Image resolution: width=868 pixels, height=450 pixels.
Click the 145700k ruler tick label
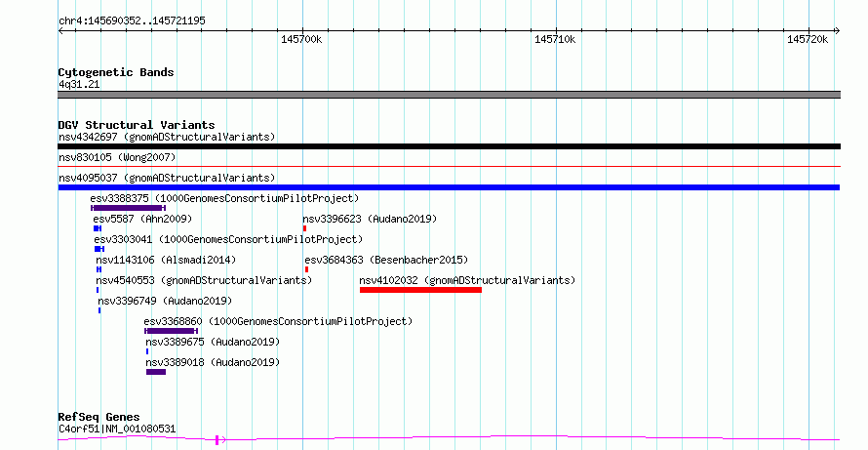tap(301, 39)
